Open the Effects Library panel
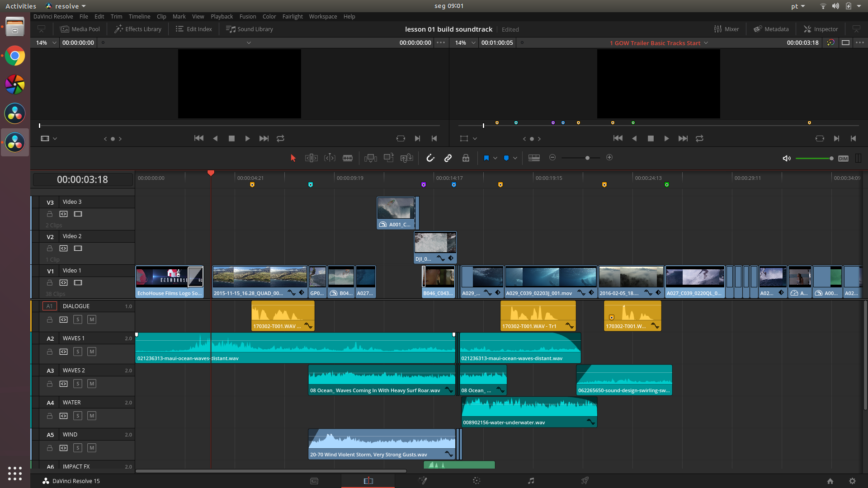 tap(138, 29)
